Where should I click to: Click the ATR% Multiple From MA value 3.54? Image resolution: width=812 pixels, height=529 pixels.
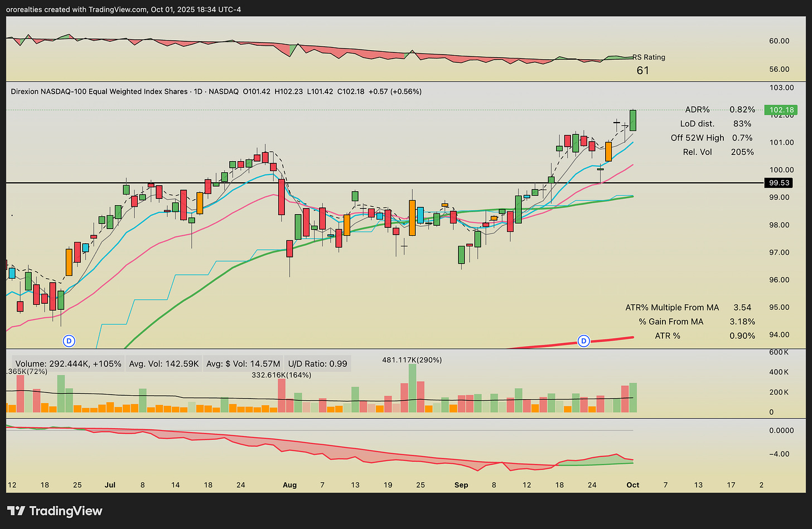[x=742, y=307]
